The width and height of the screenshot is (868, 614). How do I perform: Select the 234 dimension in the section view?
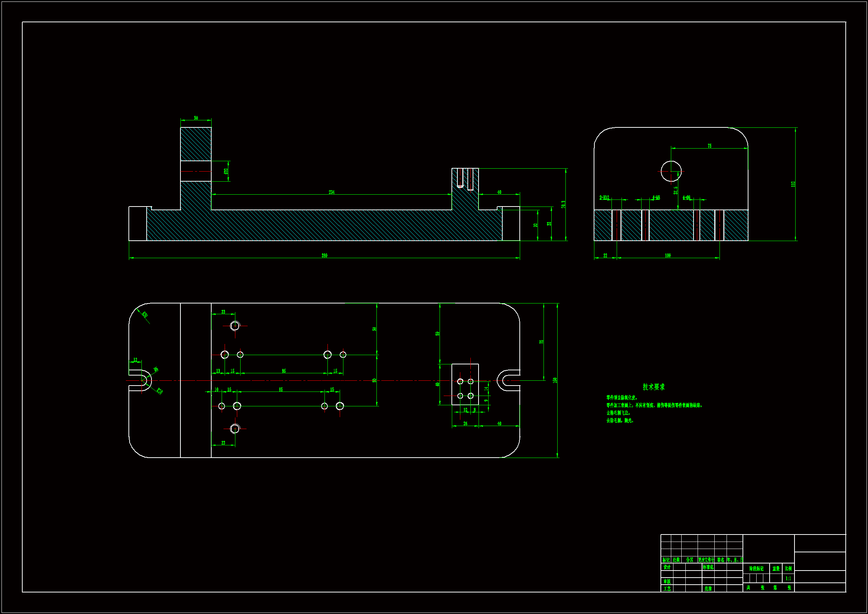pos(332,192)
